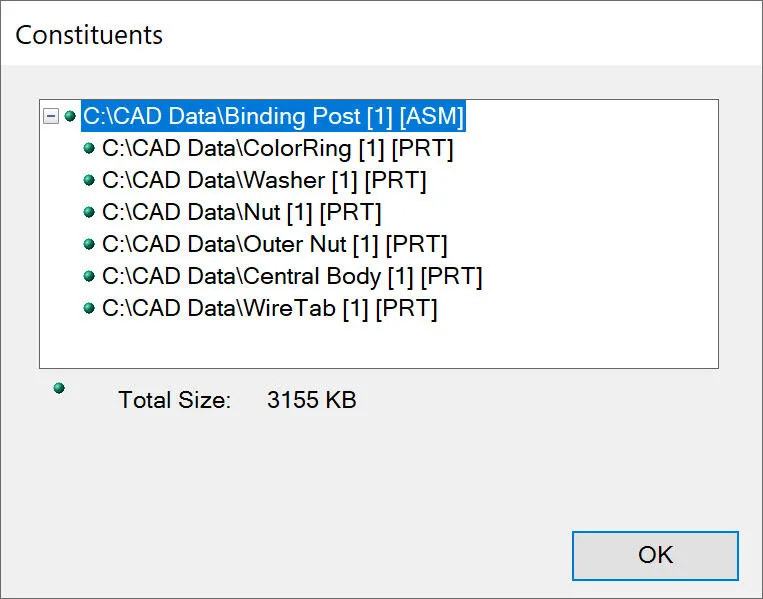Click the green dot next to Central Body

point(89,276)
